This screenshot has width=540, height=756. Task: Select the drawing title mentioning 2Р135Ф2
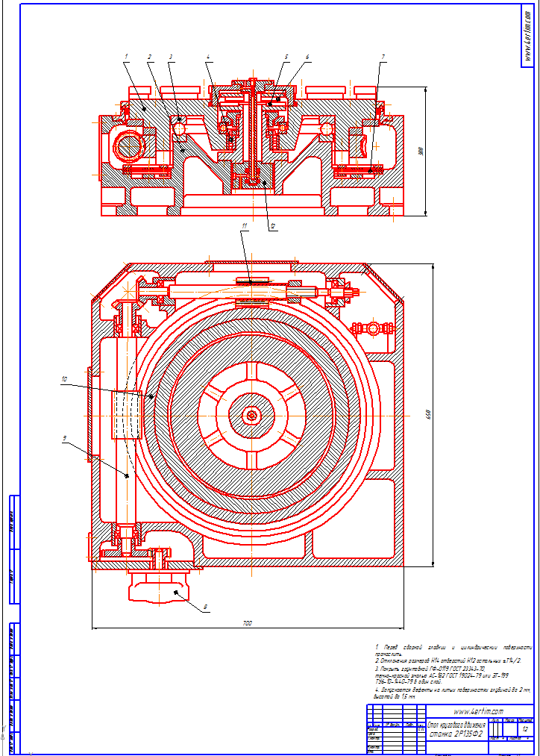(456, 728)
